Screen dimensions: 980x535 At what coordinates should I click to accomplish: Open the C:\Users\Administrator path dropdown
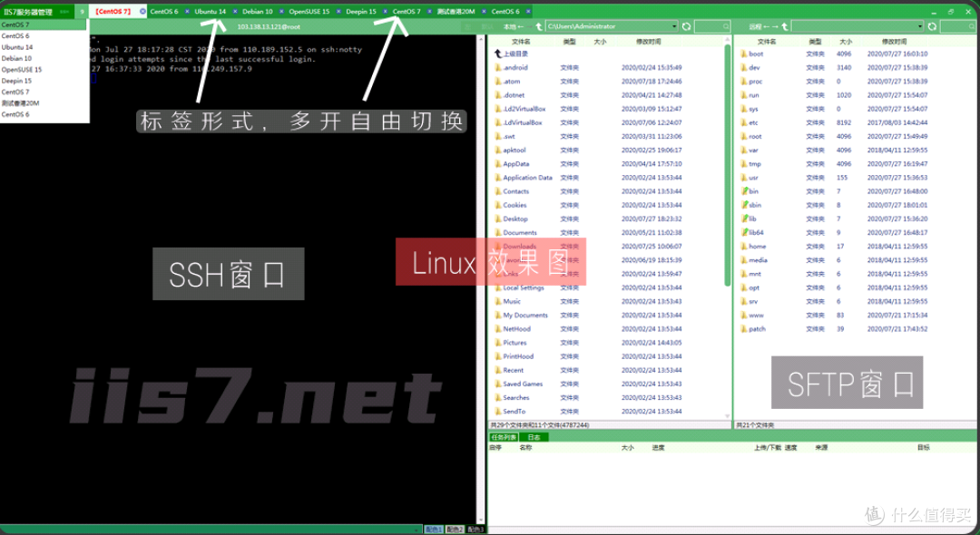673,25
